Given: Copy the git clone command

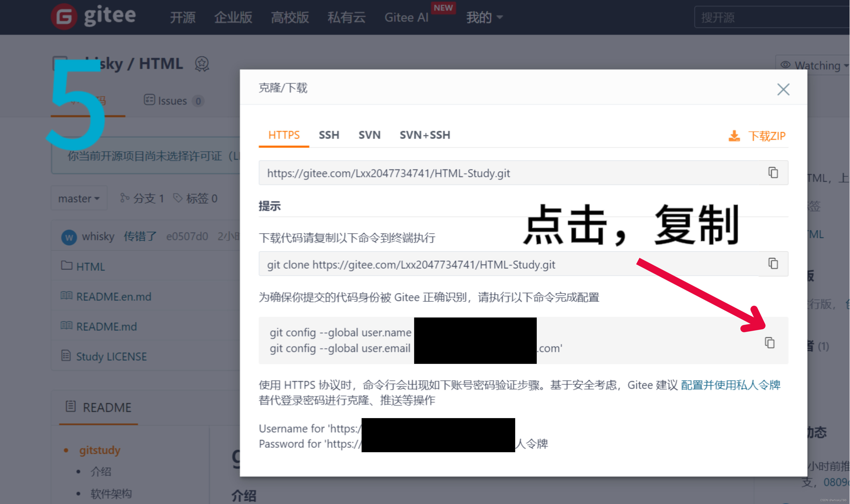Looking at the screenshot, I should coord(773,264).
